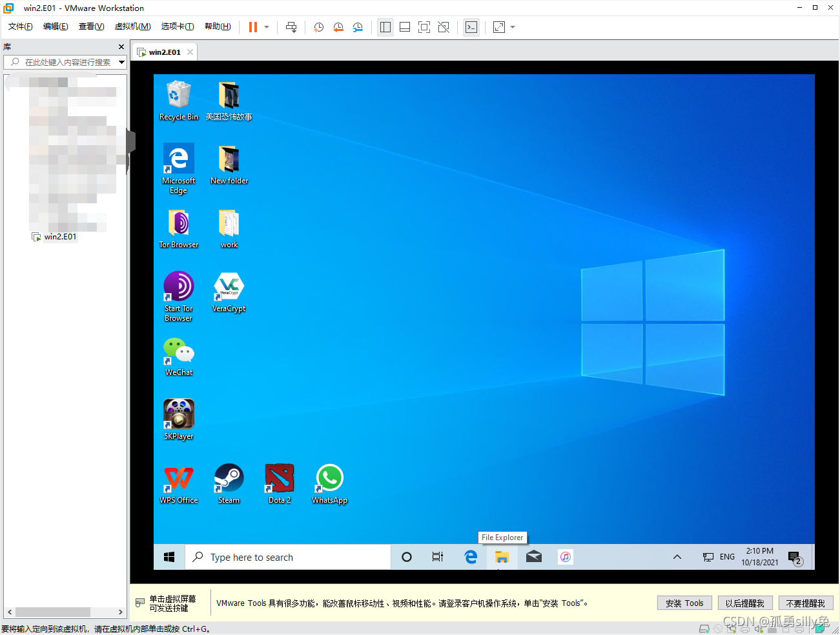Image resolution: width=840 pixels, height=635 pixels.
Task: Select the New folder desktop icon
Action: point(229,165)
